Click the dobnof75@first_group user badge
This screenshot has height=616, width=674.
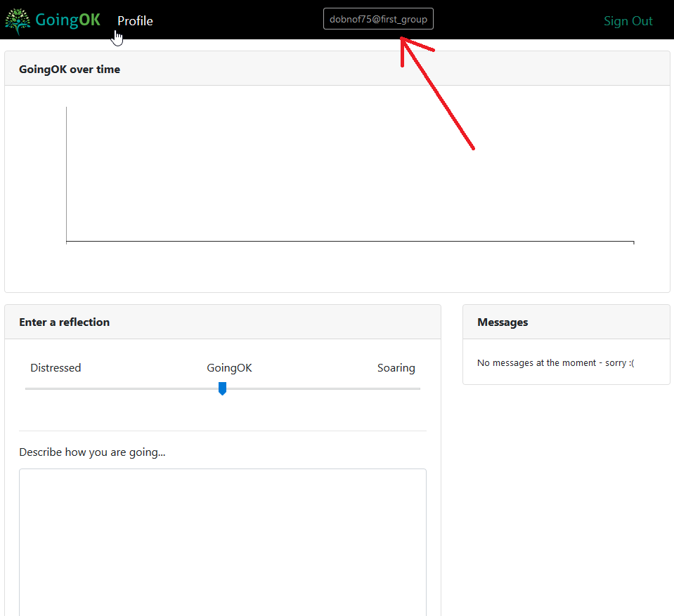378,20
